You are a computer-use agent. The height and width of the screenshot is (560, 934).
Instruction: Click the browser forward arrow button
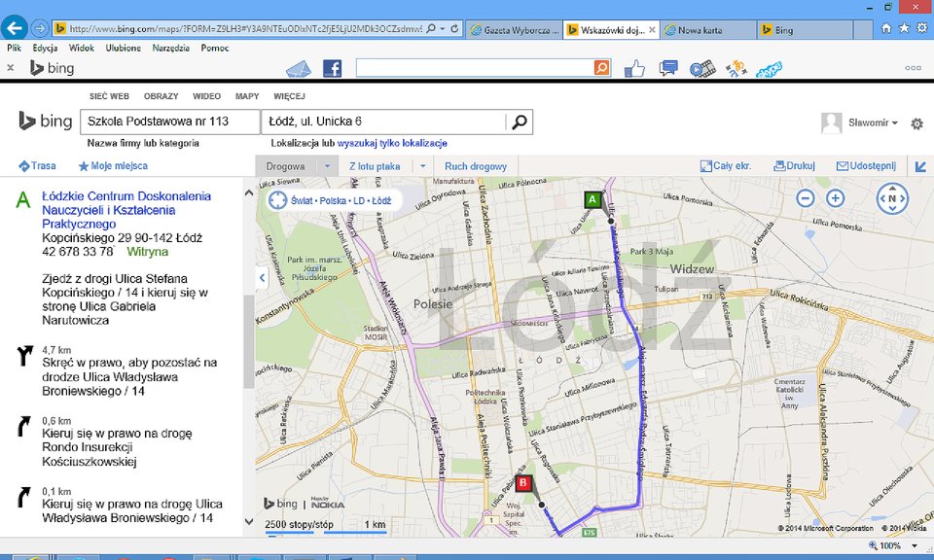(40, 28)
